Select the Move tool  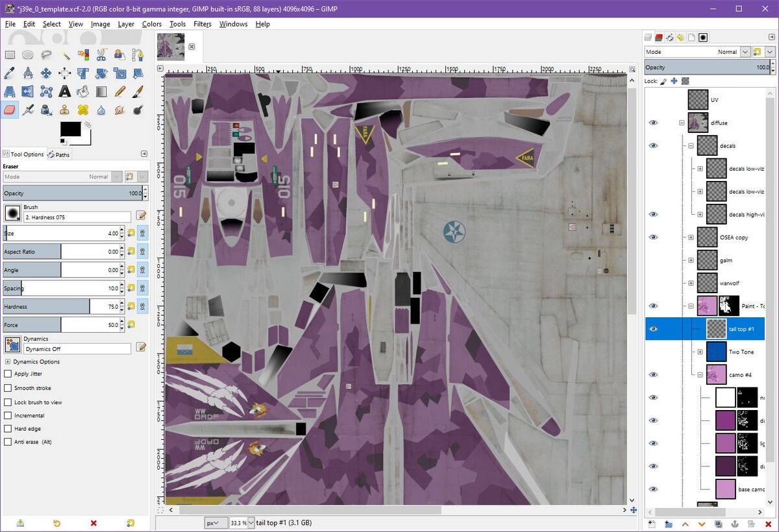[x=46, y=73]
